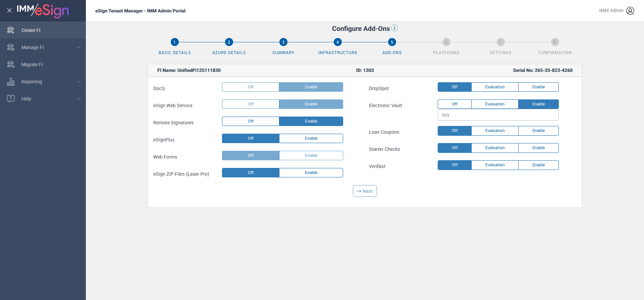Image resolution: width=644 pixels, height=300 pixels.
Task: Select the PLATFORMS step label
Action: click(x=446, y=53)
